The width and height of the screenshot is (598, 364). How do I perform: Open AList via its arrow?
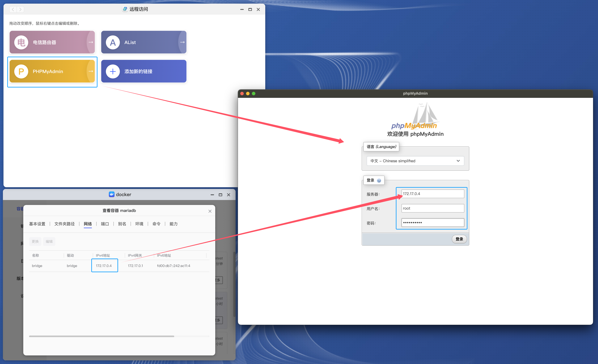pyautogui.click(x=182, y=42)
